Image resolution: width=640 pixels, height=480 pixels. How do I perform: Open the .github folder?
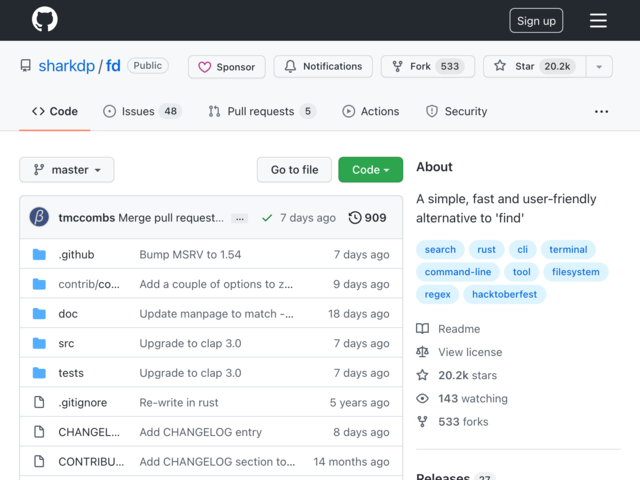pos(76,254)
